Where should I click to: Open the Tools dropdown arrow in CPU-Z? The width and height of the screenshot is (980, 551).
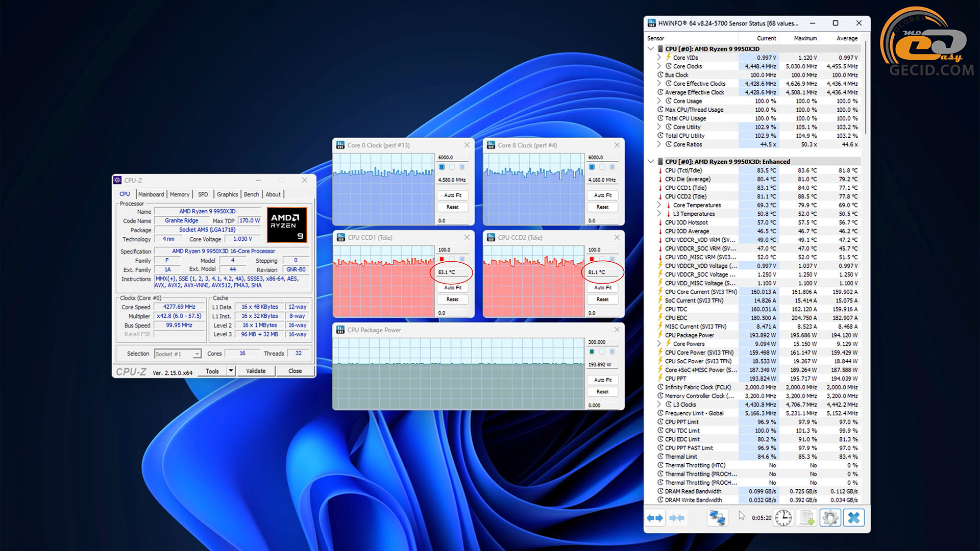231,371
